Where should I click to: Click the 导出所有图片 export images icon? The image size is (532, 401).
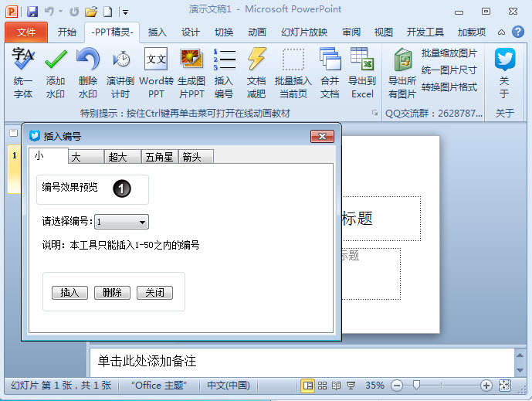[x=402, y=59]
